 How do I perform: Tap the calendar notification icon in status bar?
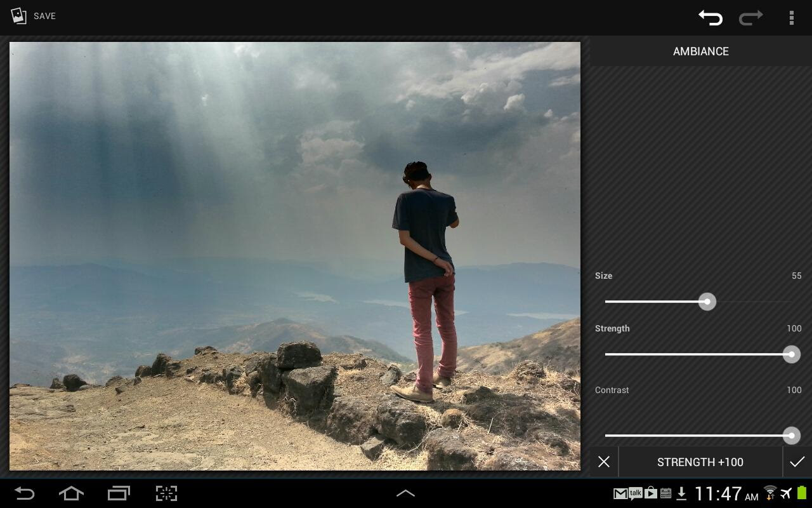pyautogui.click(x=665, y=493)
